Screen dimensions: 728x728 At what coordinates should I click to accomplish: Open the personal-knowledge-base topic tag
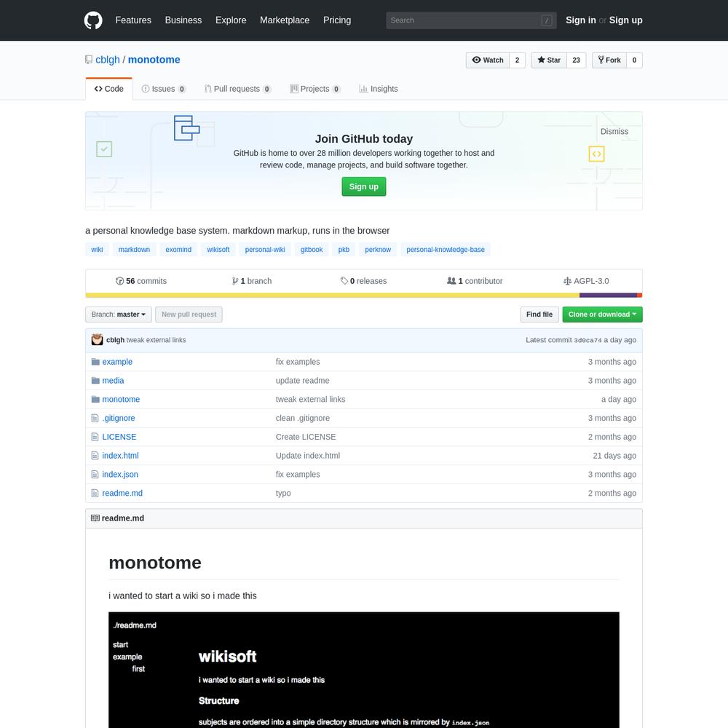[x=446, y=249]
